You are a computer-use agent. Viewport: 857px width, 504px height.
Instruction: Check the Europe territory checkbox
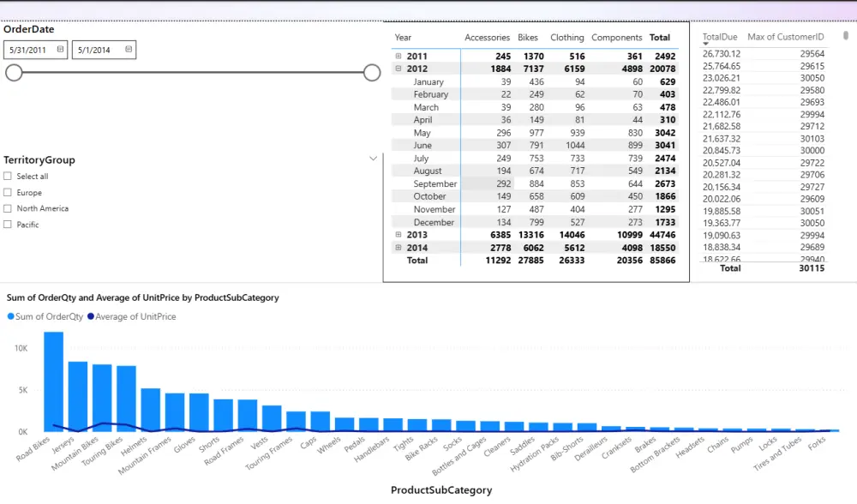(8, 192)
